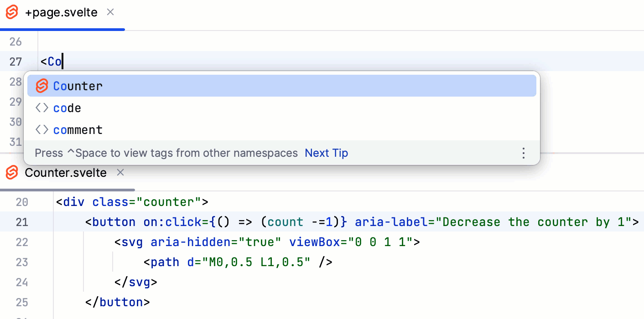
Task: Click line number 27 in the gutter
Action: pyautogui.click(x=16, y=62)
